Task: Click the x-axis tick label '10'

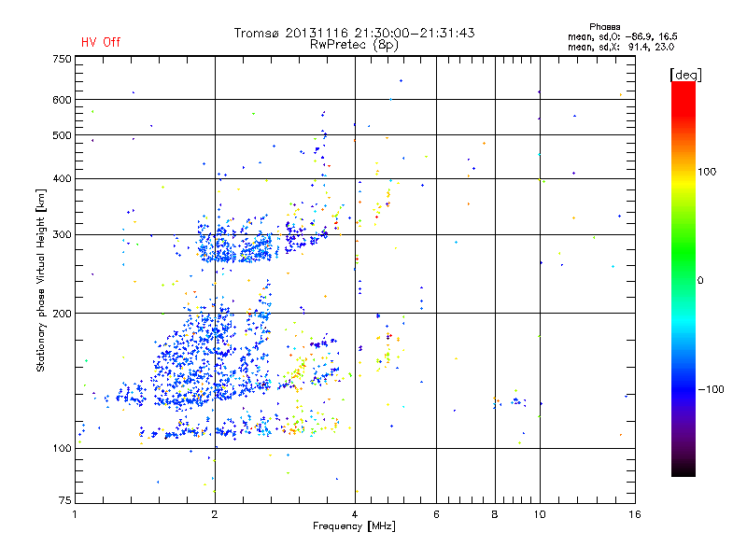Action: pyautogui.click(x=540, y=514)
